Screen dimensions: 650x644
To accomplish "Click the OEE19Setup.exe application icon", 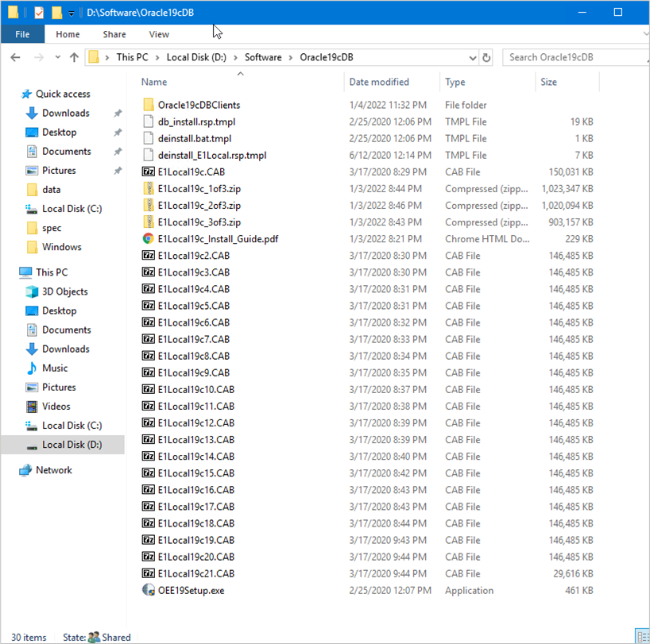I will click(149, 590).
